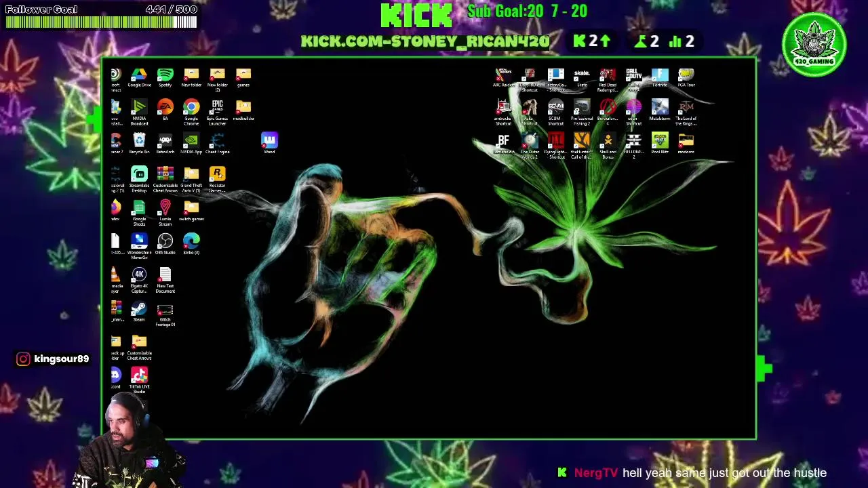The width and height of the screenshot is (868, 488).
Task: Launch RetroArch desktop shortcut
Action: coord(165,144)
